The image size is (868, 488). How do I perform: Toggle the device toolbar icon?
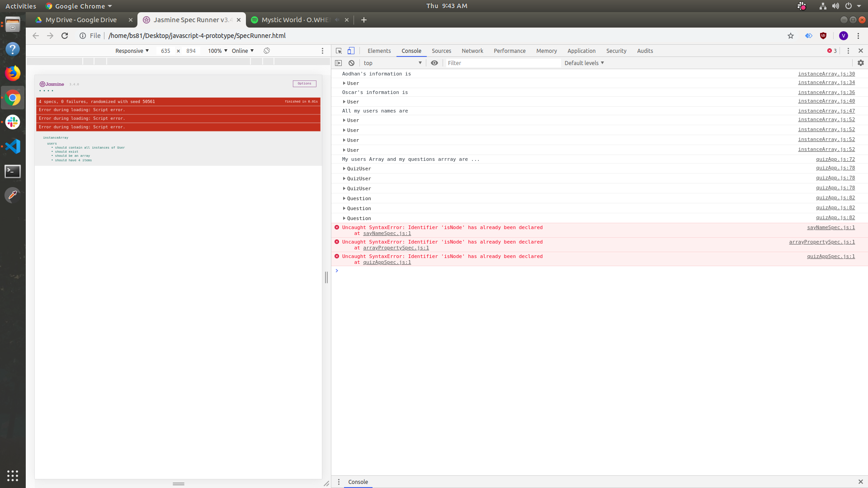tap(351, 51)
